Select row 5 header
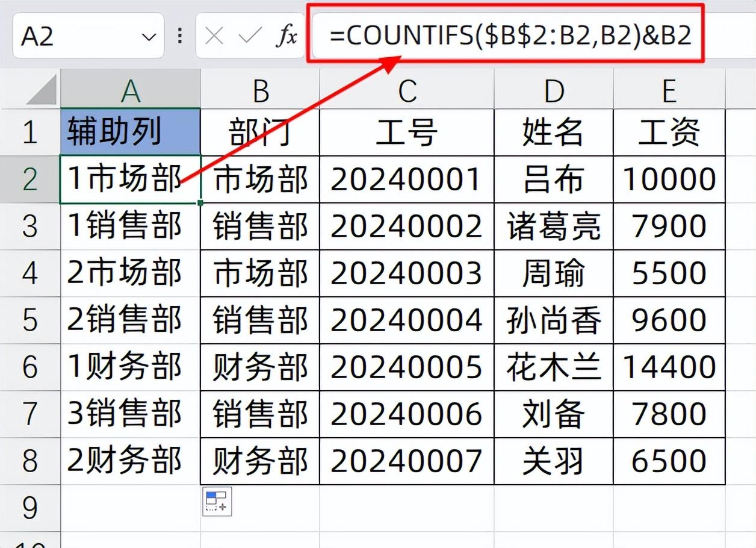 [30, 320]
